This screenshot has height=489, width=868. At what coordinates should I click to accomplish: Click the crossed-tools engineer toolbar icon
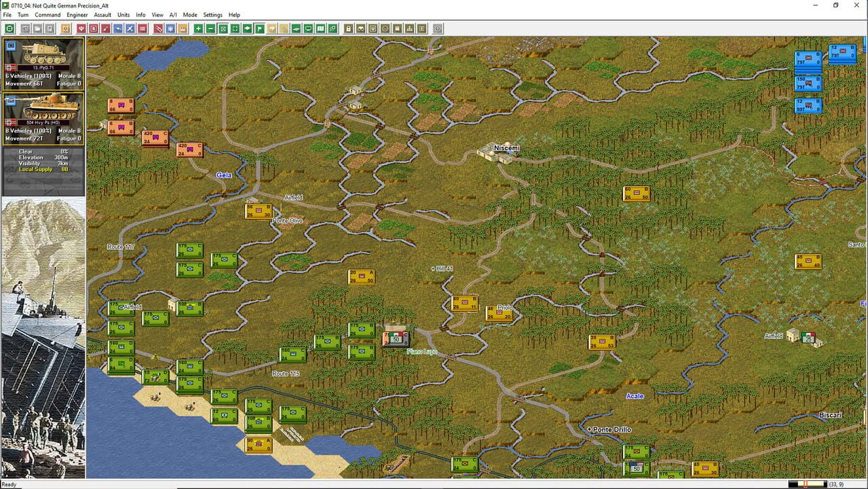(129, 29)
